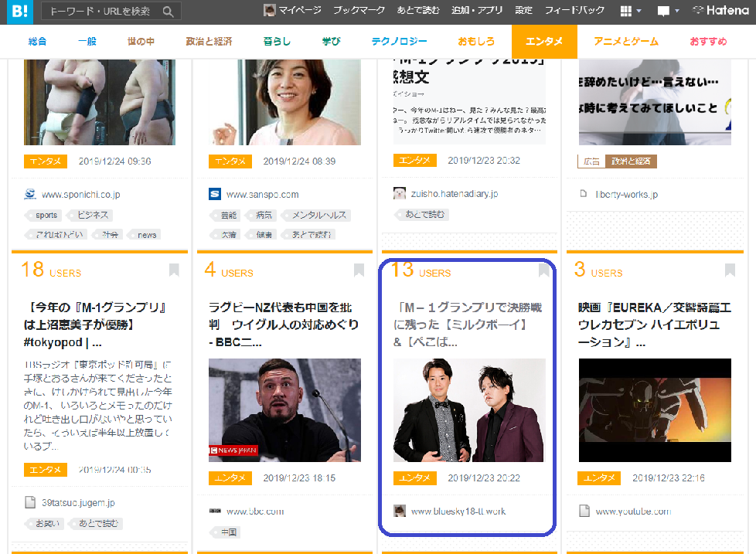Switch to the 学び category tab
Viewport: 756px width, 554px height.
[x=331, y=42]
